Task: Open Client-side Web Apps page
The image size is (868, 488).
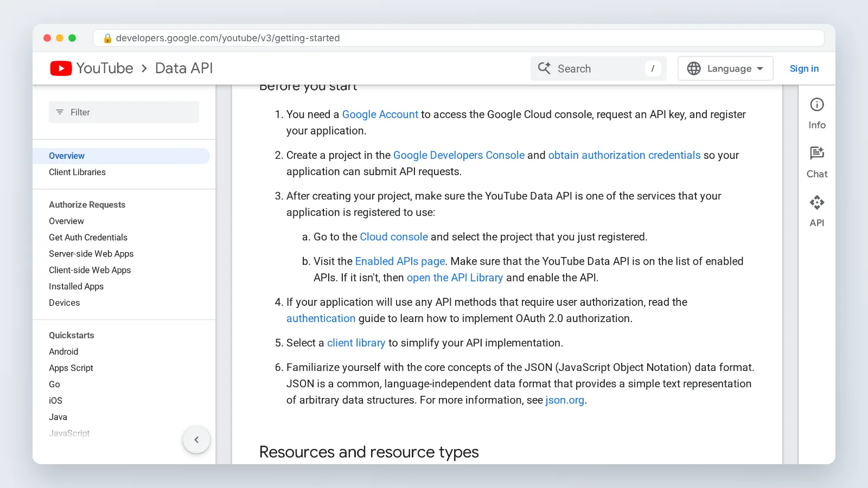Action: (90, 270)
